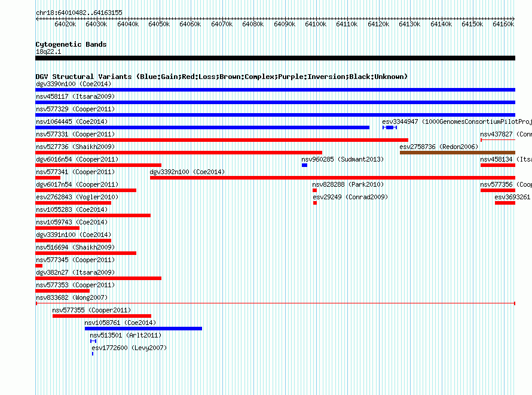Image resolution: width=532 pixels, height=395 pixels.
Task: Open the dgv6017n54 (Cooper2011) label
Action: point(77,184)
